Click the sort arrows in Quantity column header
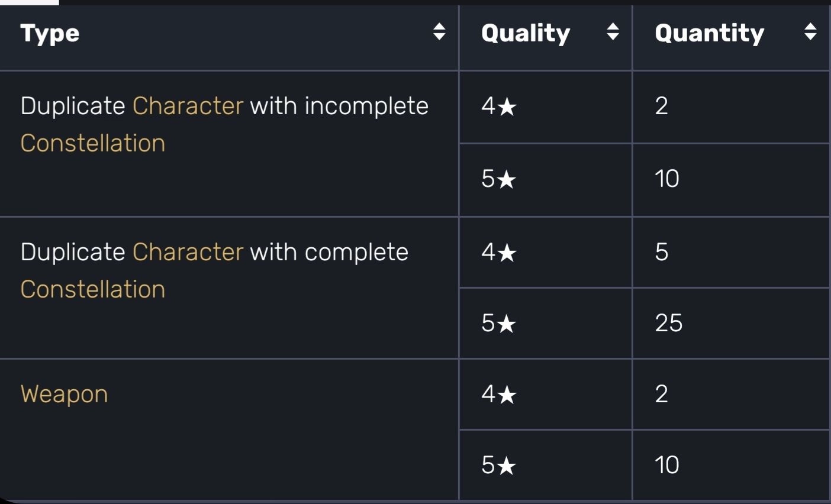Viewport: 831px width, 504px height. pos(810,32)
